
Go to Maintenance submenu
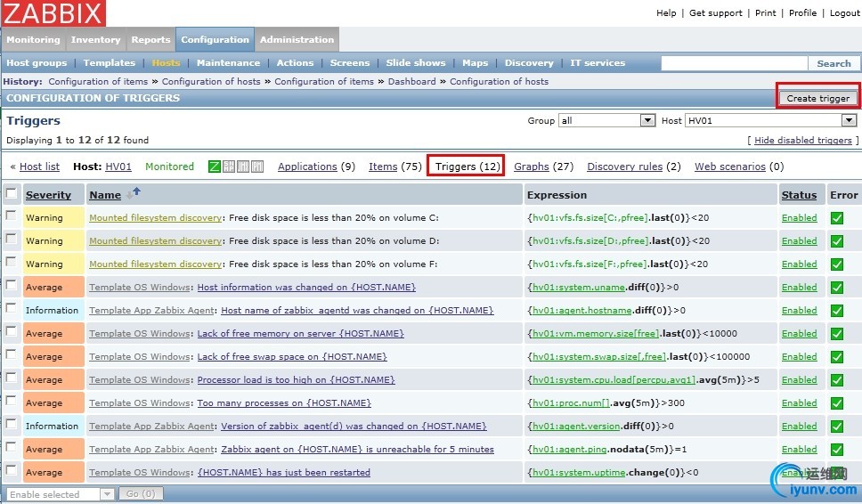point(228,62)
